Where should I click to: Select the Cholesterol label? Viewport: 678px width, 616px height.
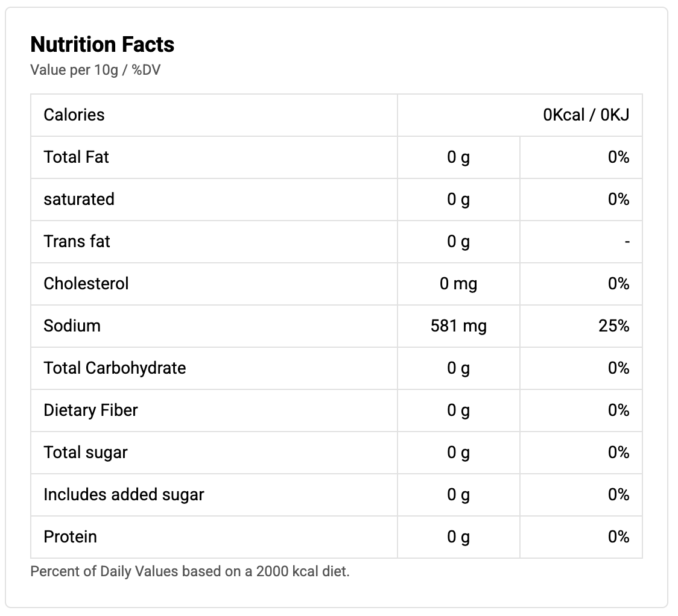[x=86, y=284]
